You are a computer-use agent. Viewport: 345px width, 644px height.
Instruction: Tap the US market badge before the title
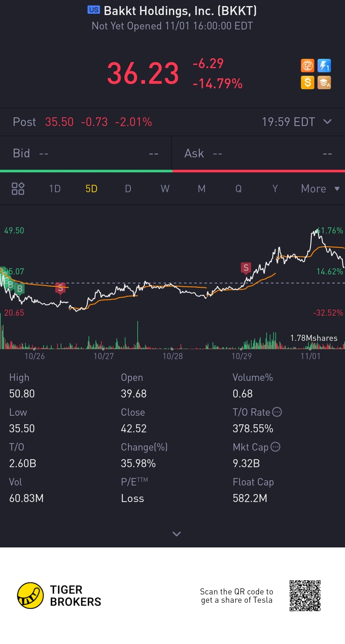[x=94, y=10]
